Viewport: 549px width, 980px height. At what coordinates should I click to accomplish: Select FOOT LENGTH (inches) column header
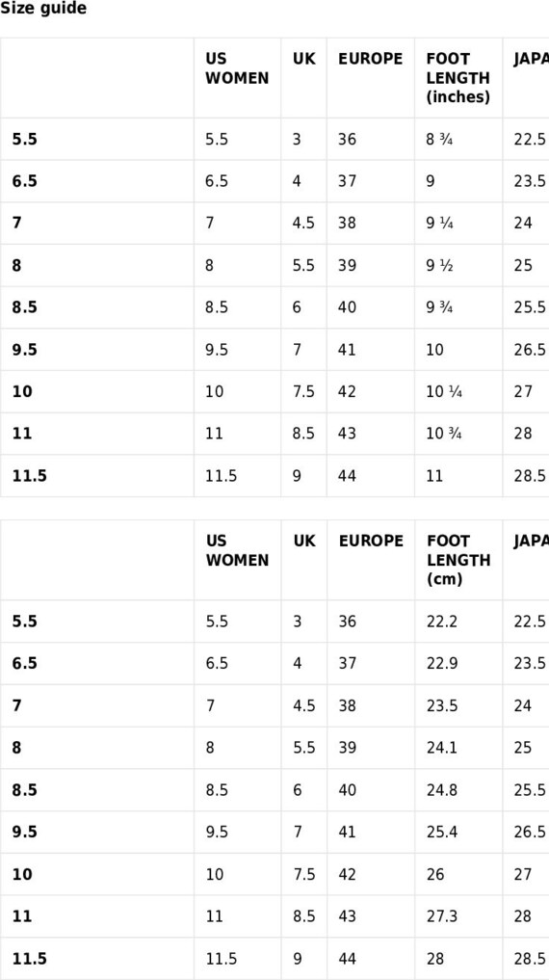pyautogui.click(x=457, y=78)
